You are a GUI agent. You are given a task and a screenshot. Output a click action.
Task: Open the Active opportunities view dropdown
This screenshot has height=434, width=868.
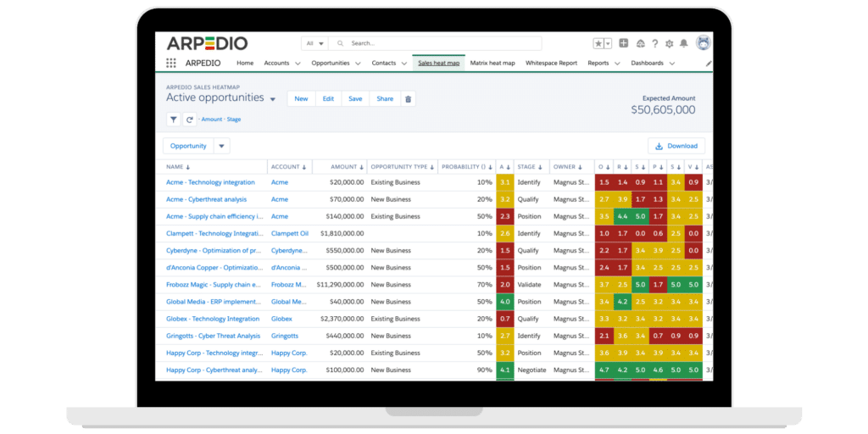(273, 100)
